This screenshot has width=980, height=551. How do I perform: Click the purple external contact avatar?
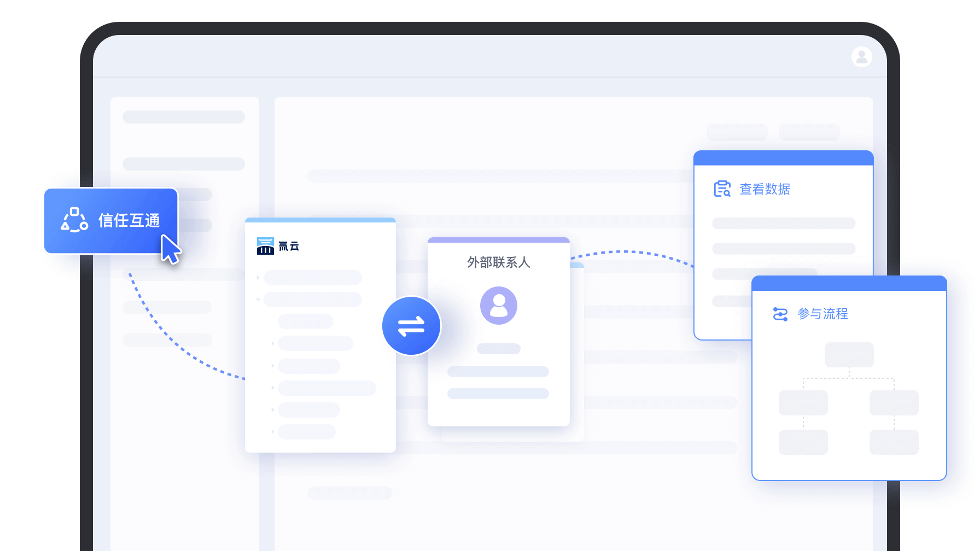498,306
